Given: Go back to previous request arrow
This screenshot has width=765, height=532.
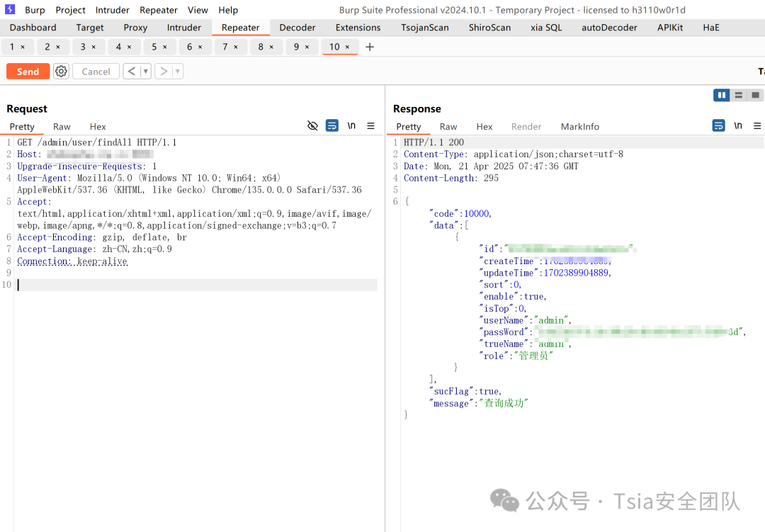Looking at the screenshot, I should point(132,72).
